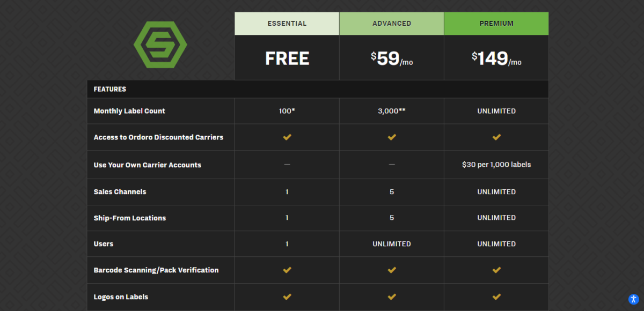Click Premium checkmark for Ordoro Discounted Carriers
Image resolution: width=644 pixels, height=311 pixels.
(496, 137)
